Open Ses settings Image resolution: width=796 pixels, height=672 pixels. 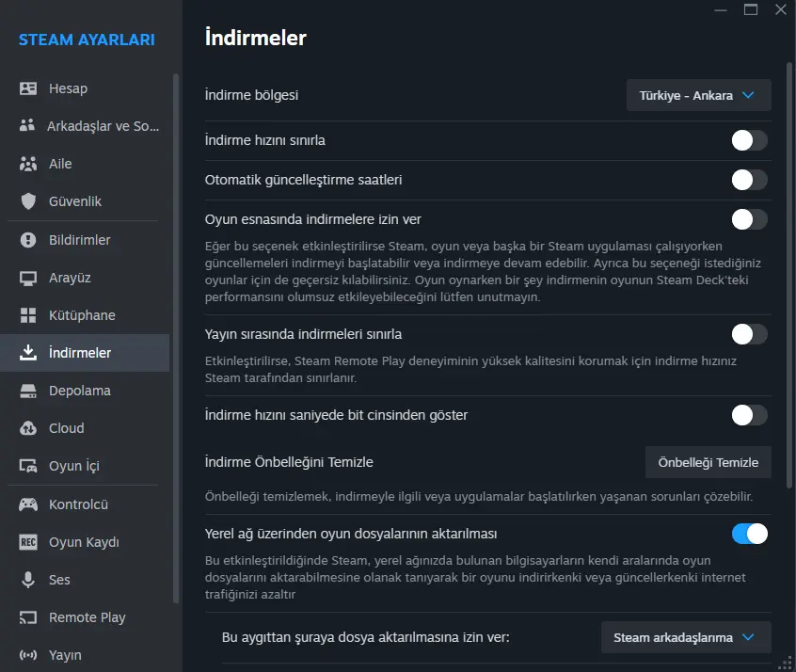point(85,580)
